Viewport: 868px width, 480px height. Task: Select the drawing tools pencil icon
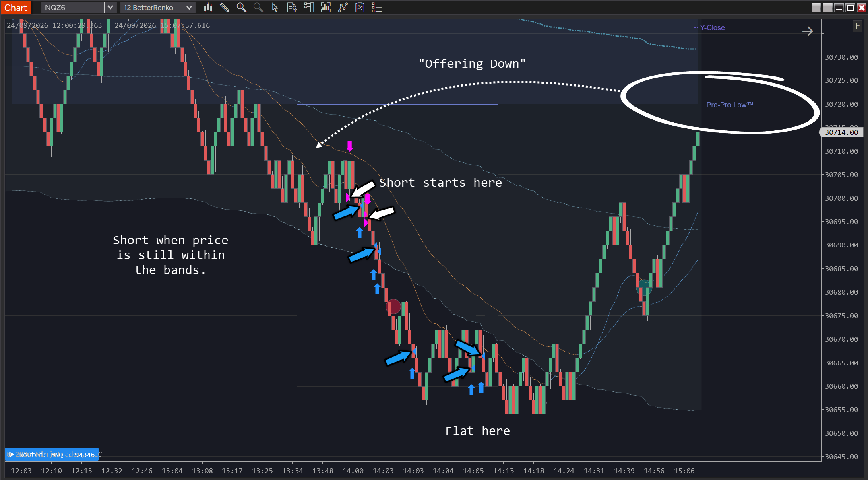pos(225,8)
